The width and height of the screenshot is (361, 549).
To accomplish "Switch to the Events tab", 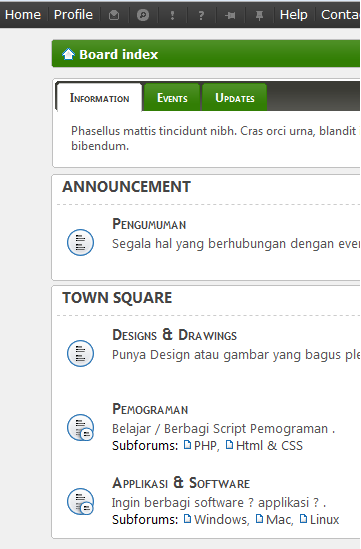I will tap(172, 98).
